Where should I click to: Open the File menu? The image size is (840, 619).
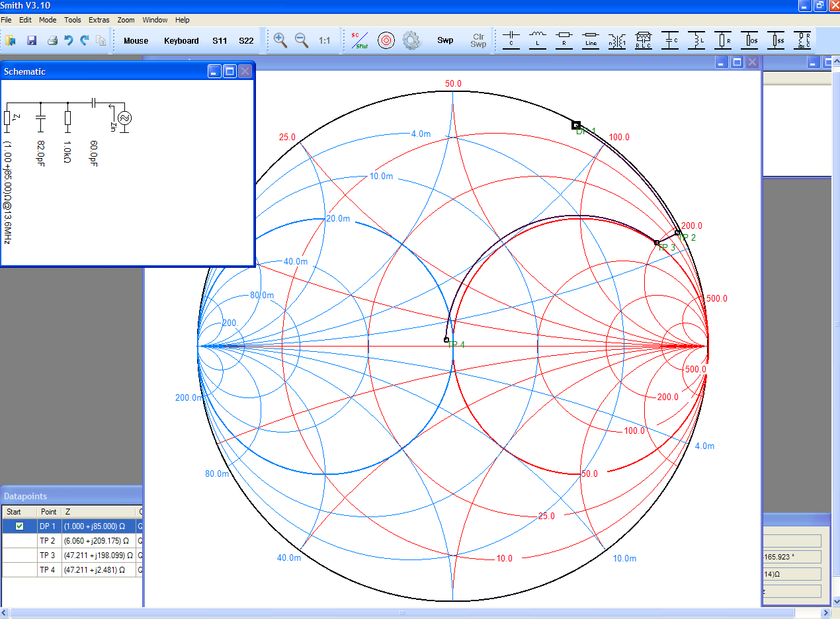pos(7,21)
